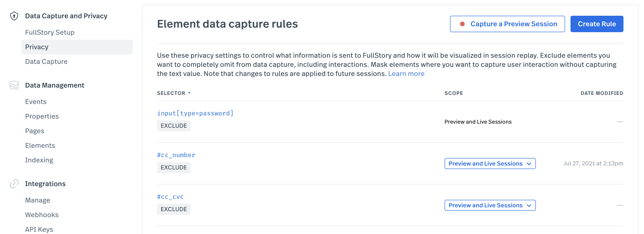Click the Data Capture and Privacy shield icon
This screenshot has height=234, width=644.
(14, 16)
